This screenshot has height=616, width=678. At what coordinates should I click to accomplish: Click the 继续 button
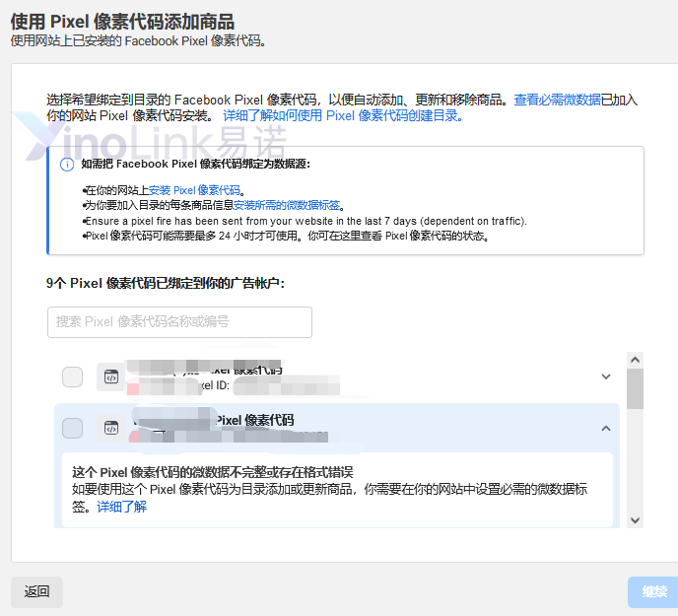653,591
